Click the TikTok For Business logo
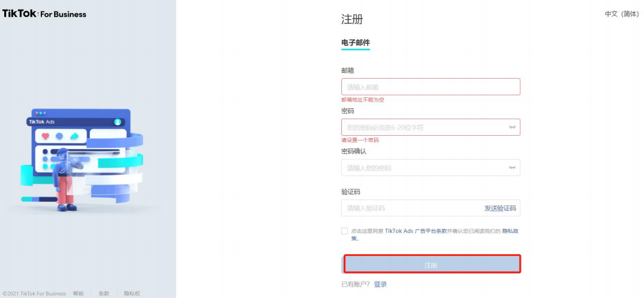Image resolution: width=644 pixels, height=298 pixels. (44, 14)
